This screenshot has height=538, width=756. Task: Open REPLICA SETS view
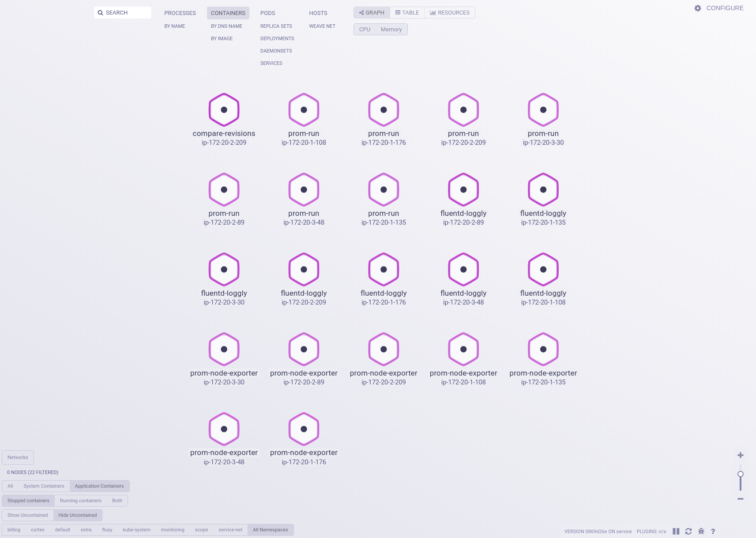point(276,26)
